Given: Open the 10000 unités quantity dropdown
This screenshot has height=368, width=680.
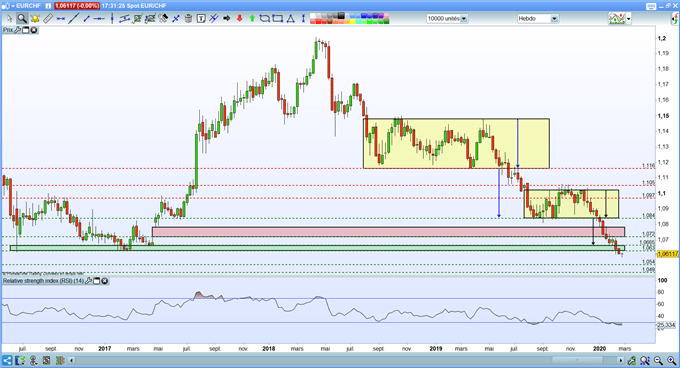Looking at the screenshot, I should (x=447, y=19).
